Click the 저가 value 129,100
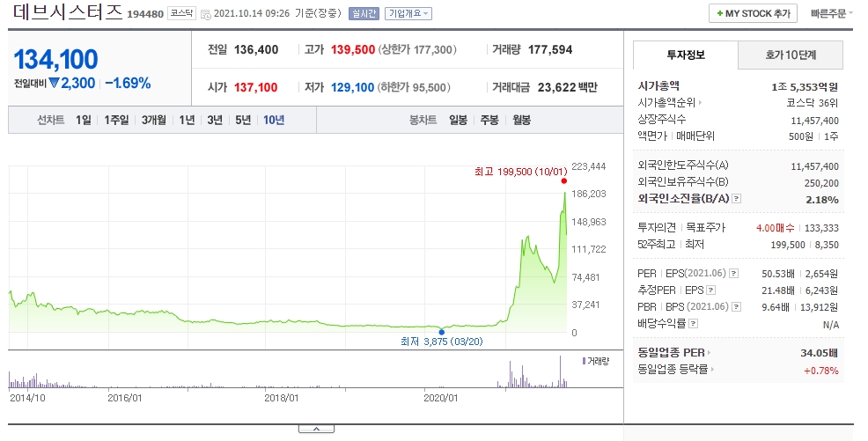 point(353,87)
